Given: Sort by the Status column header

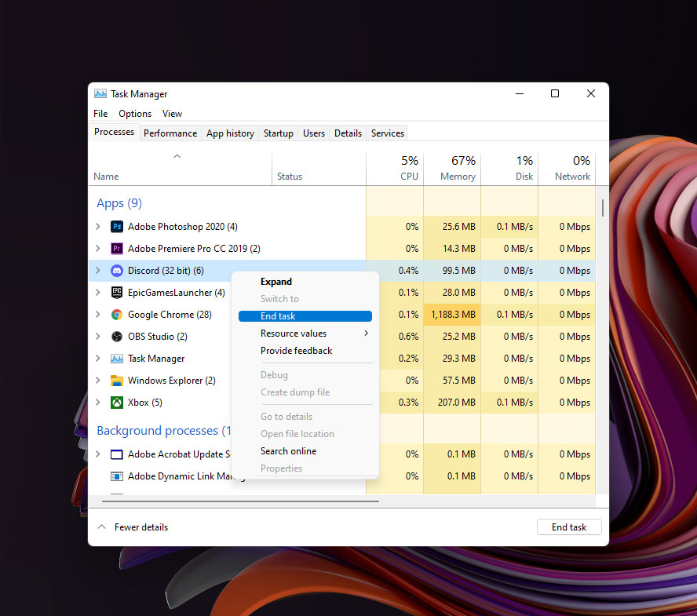Looking at the screenshot, I should point(319,169).
